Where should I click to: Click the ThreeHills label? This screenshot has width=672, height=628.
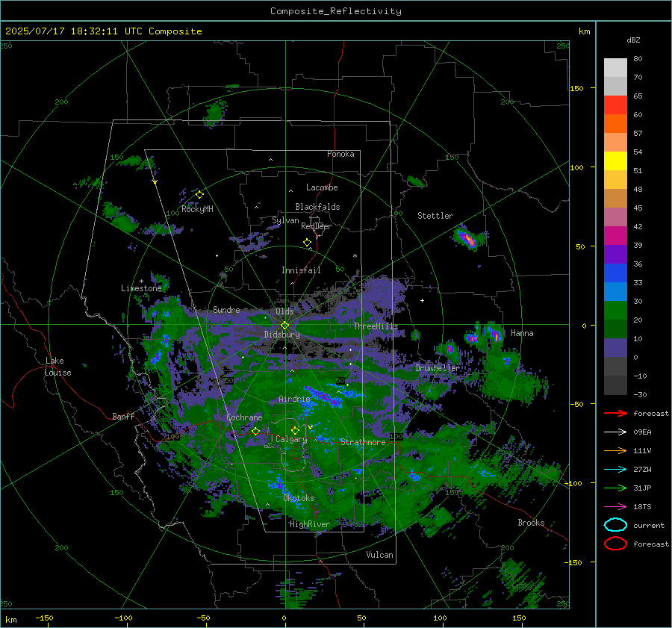[x=376, y=326]
